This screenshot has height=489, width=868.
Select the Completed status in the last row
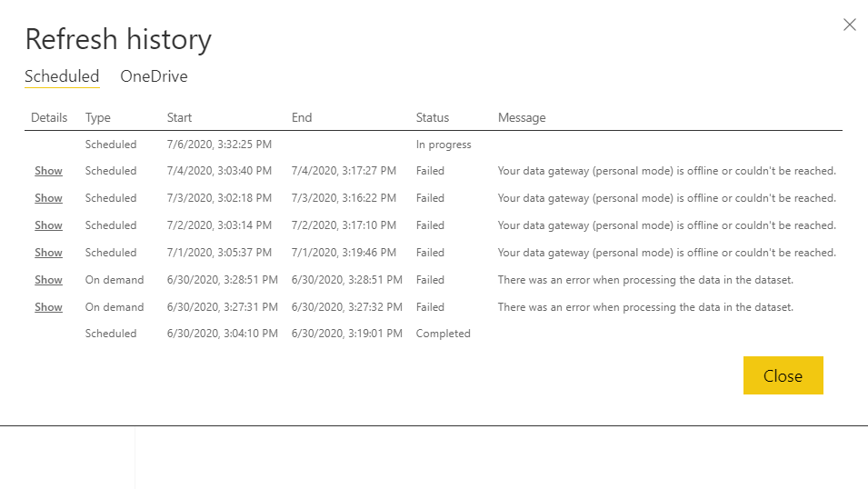[x=444, y=334]
